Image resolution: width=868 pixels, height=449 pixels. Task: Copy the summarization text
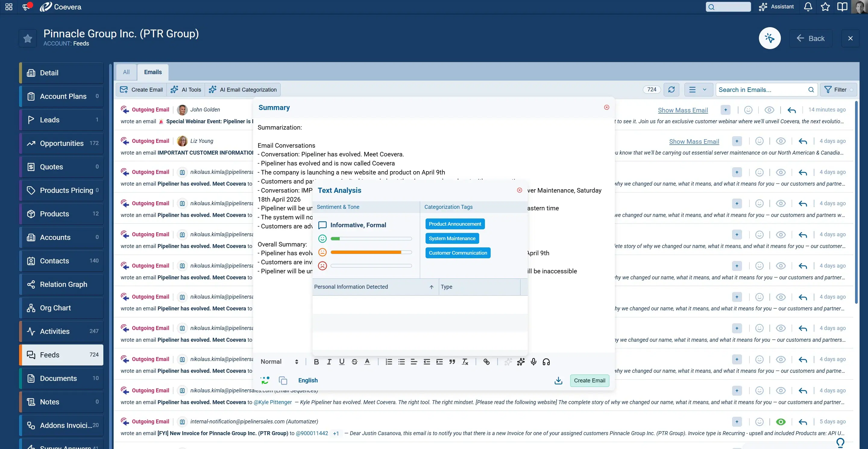click(x=283, y=380)
